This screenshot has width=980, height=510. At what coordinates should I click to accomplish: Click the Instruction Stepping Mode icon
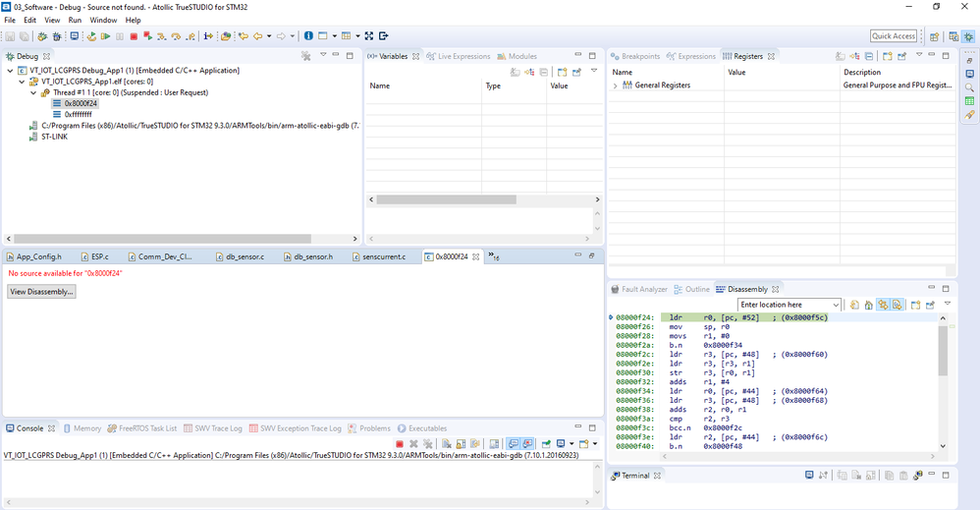[x=208, y=36]
